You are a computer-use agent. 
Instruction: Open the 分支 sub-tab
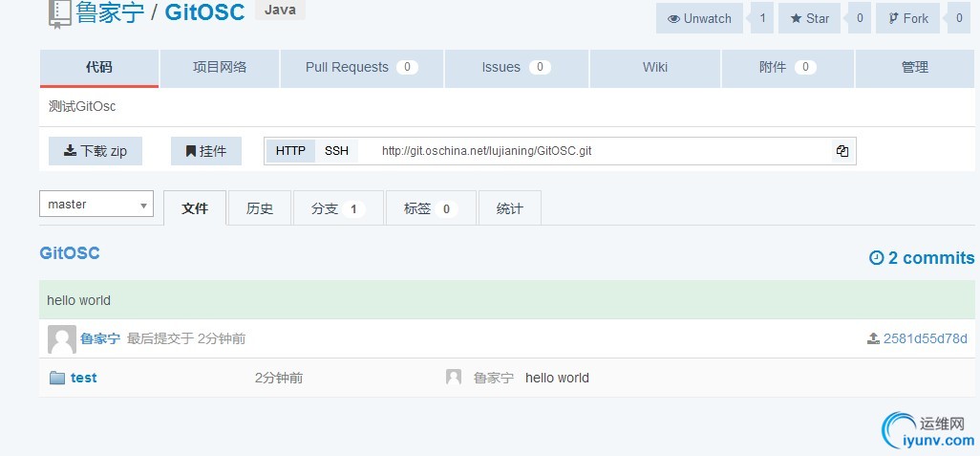click(338, 208)
